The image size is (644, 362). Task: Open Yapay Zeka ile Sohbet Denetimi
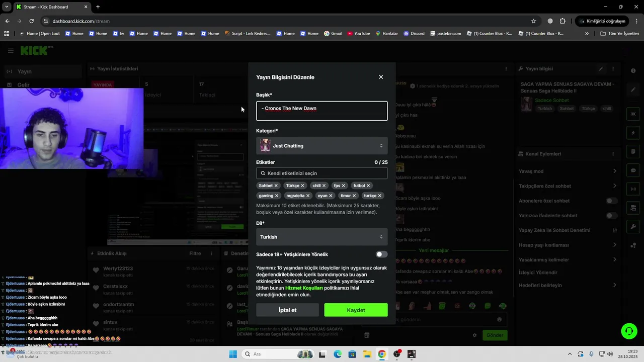(x=568, y=230)
